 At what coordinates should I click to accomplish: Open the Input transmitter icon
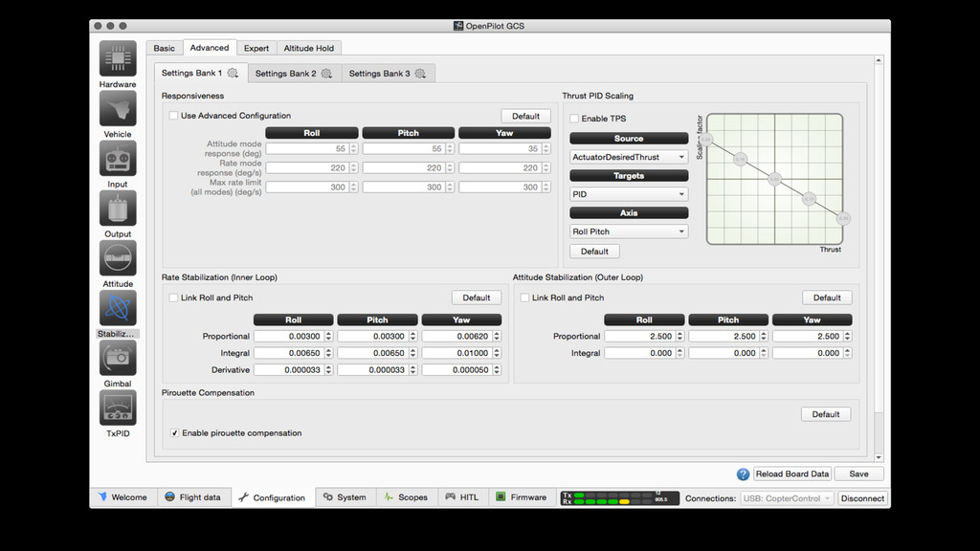(118, 159)
